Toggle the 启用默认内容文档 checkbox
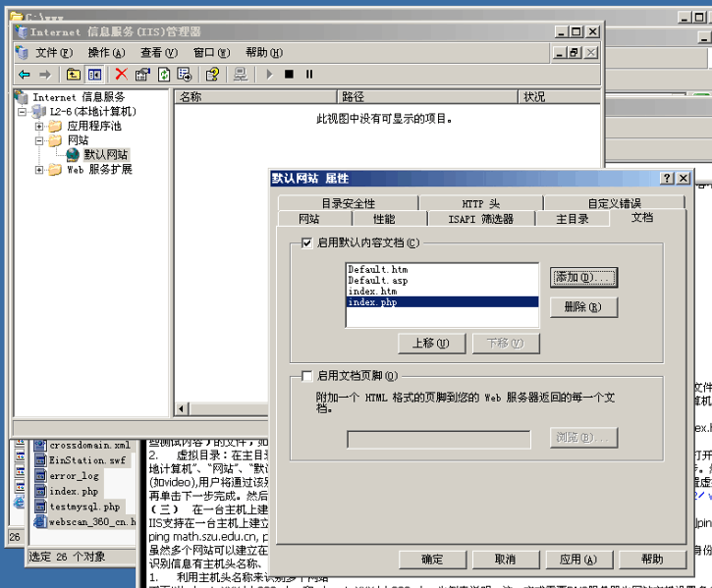 point(307,242)
